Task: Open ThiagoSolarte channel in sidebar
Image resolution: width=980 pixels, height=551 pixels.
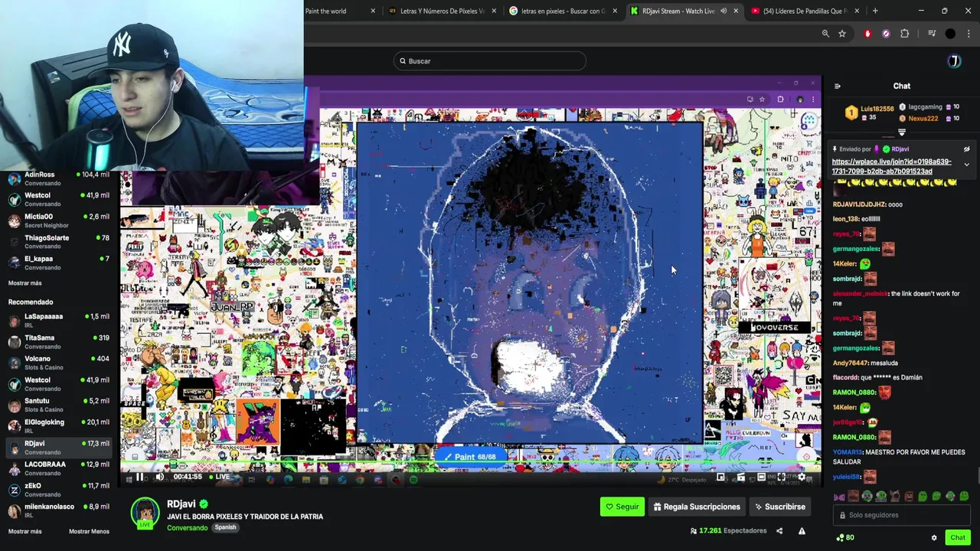Action: point(60,242)
